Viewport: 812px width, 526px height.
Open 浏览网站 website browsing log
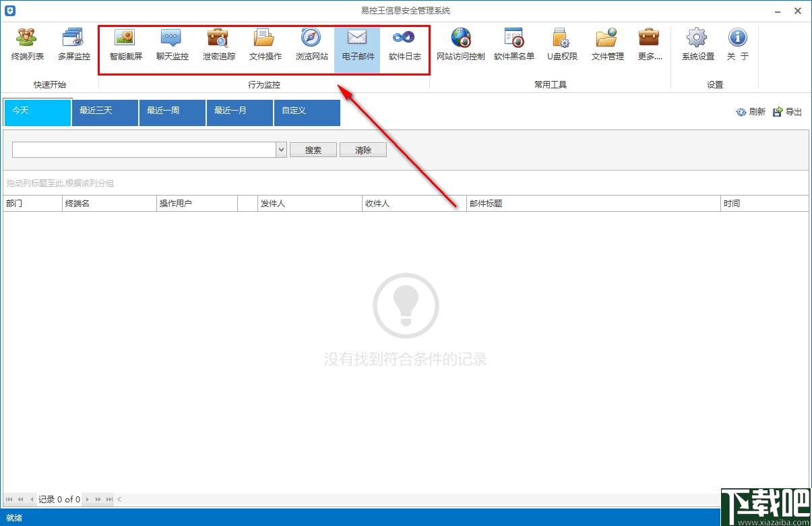click(x=312, y=45)
